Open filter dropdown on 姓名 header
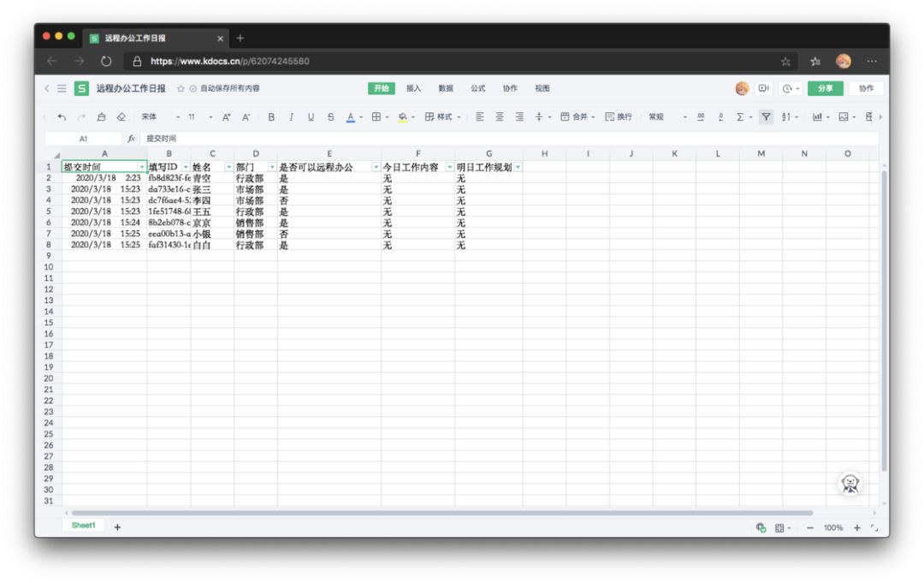Screen dimensions: 924x583 pos(228,168)
